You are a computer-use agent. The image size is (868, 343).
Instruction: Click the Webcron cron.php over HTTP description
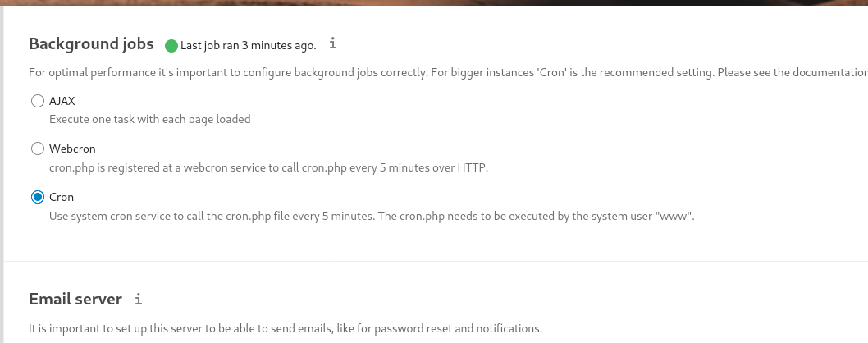[268, 167]
